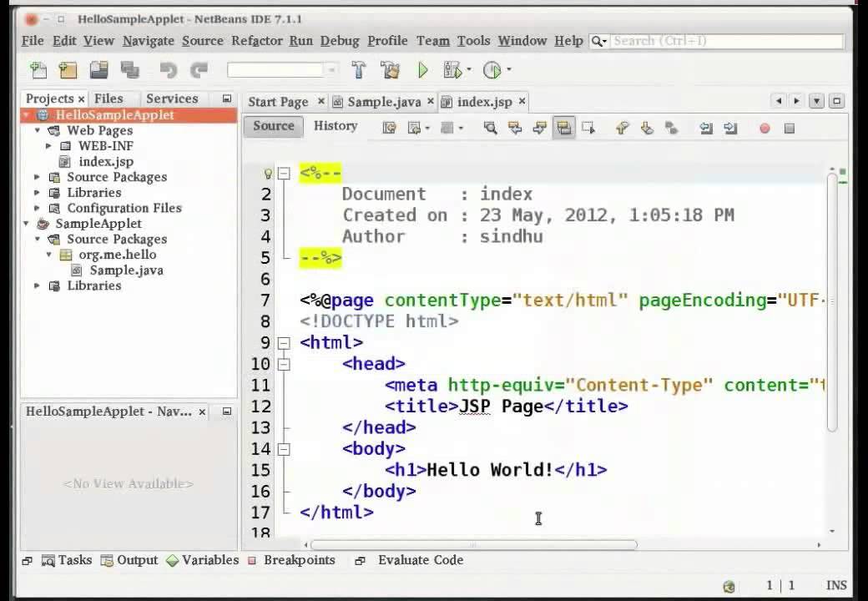
Task: Click the Search field in menu bar
Action: [x=726, y=40]
